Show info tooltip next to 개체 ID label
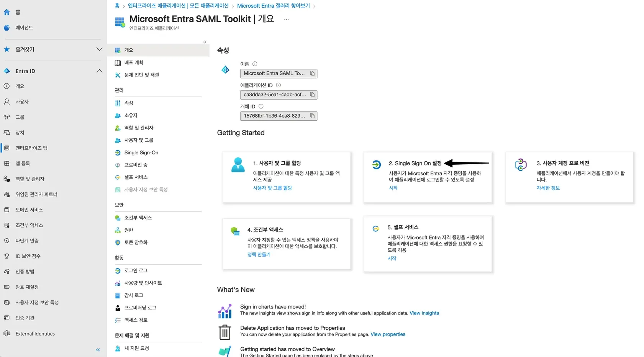 click(261, 106)
